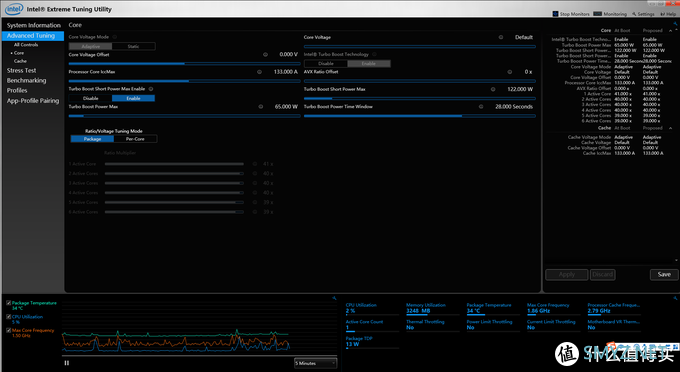Enable Turbo Boost Short Power Max
680x372 pixels.
(x=133, y=98)
